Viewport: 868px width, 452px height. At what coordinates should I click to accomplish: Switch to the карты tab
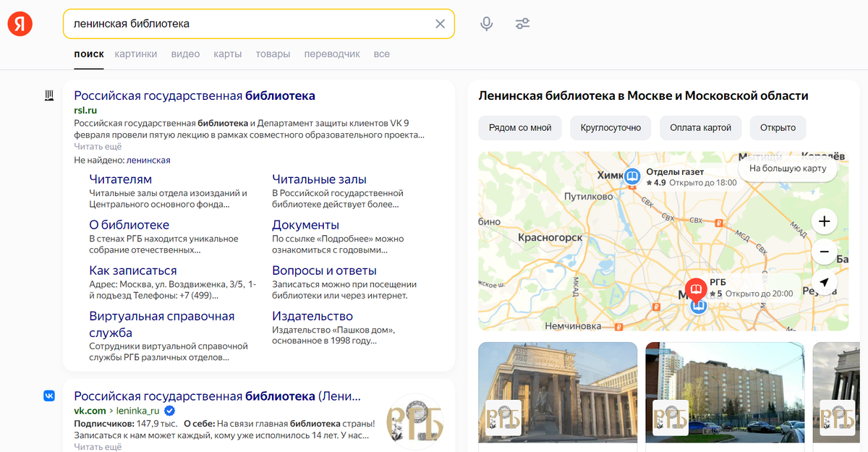click(228, 54)
